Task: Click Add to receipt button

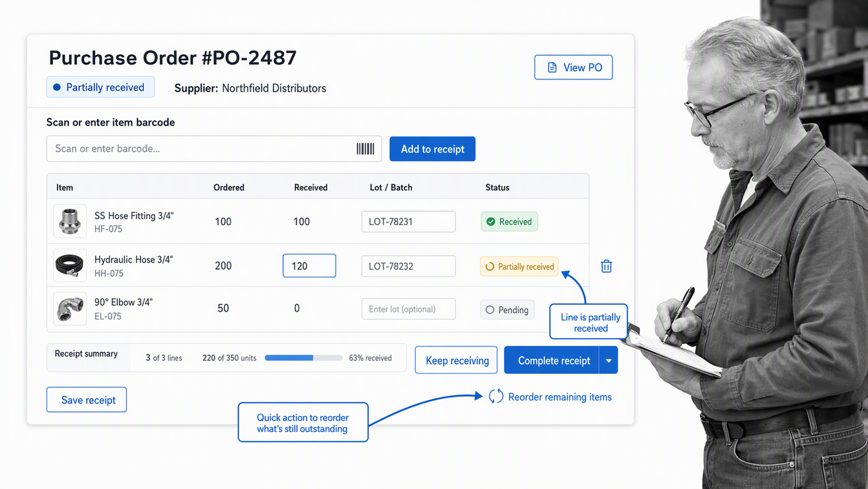Action: [432, 149]
